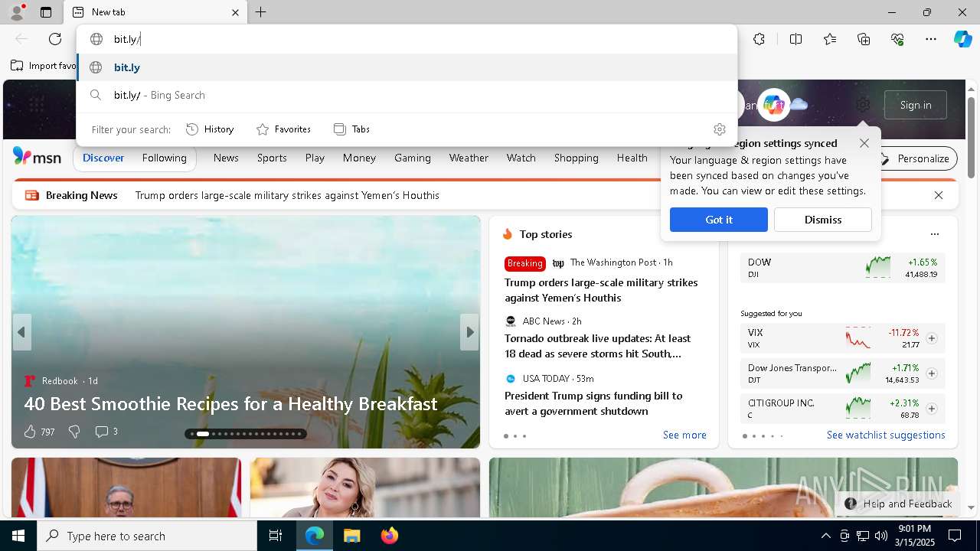Filter search by Tabs
The width and height of the screenshot is (980, 551).
(352, 129)
